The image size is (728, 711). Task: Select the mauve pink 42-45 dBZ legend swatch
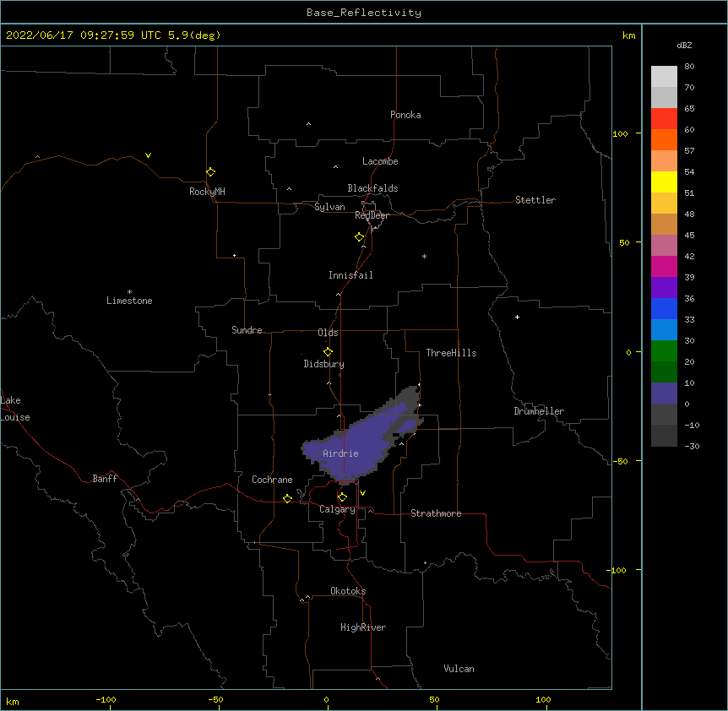[664, 246]
